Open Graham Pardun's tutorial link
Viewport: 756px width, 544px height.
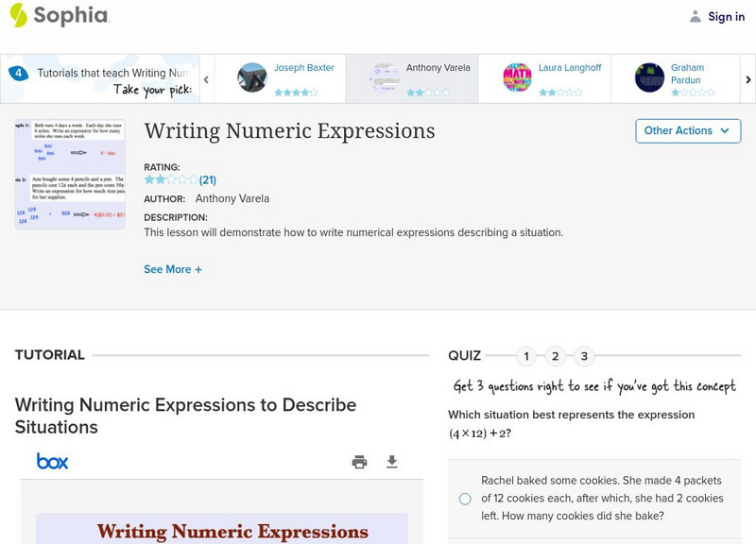click(687, 74)
